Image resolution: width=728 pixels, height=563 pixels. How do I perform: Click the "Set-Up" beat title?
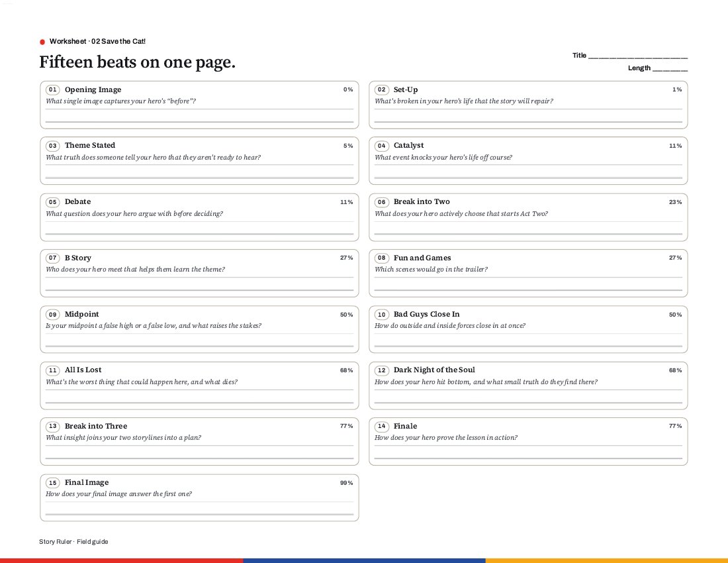click(x=406, y=89)
